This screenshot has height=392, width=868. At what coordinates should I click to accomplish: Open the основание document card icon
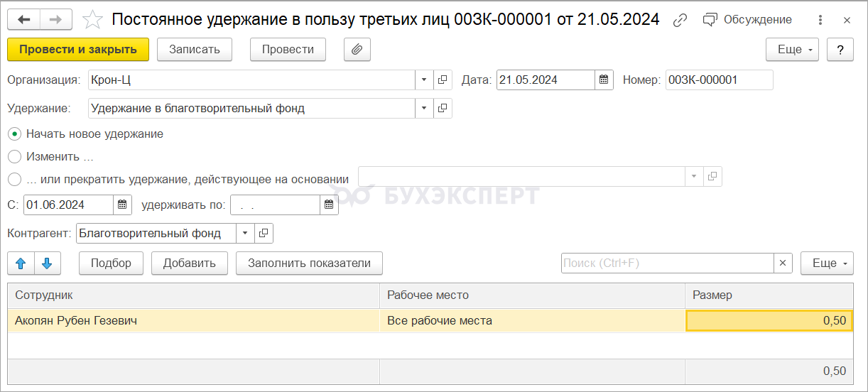(712, 176)
